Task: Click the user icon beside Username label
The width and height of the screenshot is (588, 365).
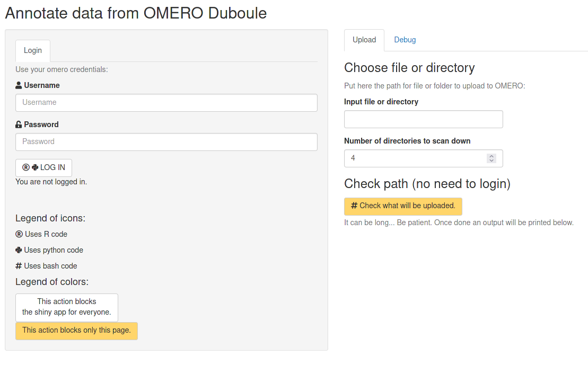Action: (19, 85)
